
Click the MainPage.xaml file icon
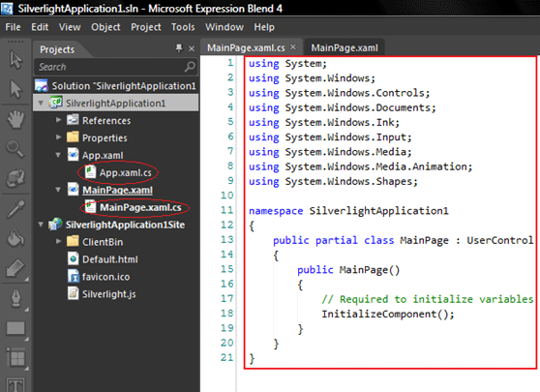pyautogui.click(x=73, y=189)
